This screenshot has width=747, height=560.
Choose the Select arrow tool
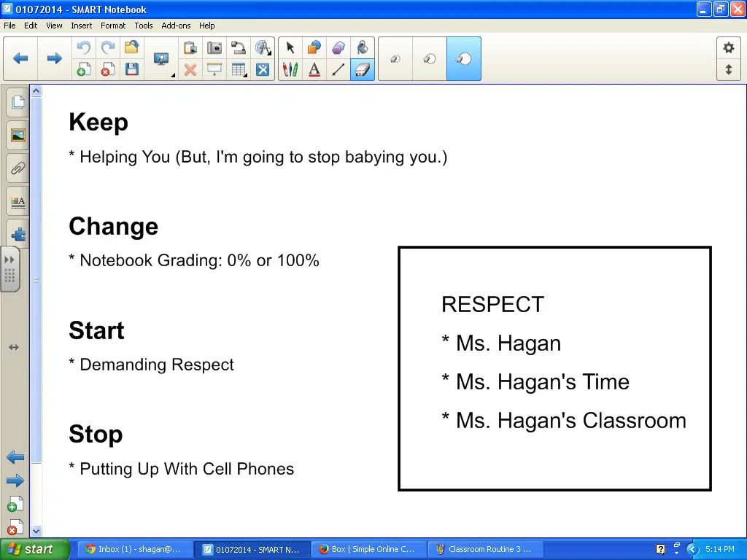290,47
